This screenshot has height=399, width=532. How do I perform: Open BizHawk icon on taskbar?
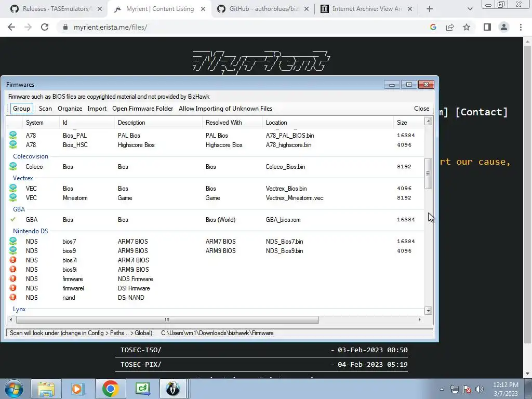[x=173, y=389]
